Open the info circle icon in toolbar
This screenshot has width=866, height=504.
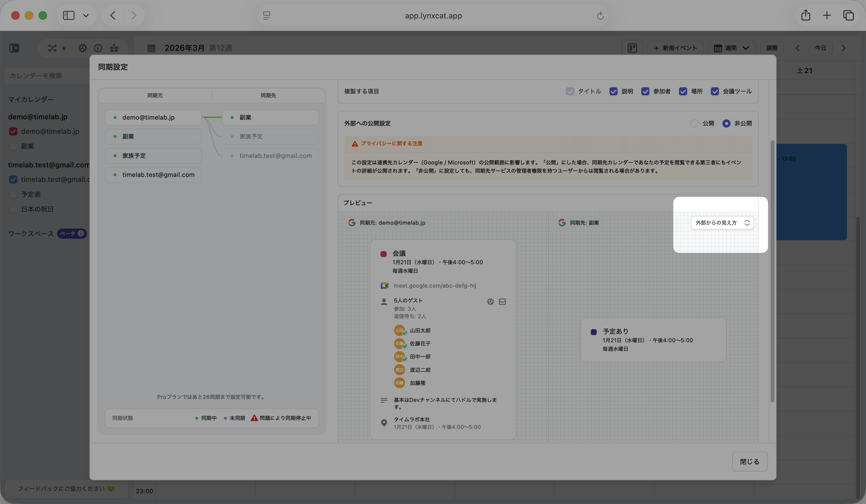tap(98, 48)
